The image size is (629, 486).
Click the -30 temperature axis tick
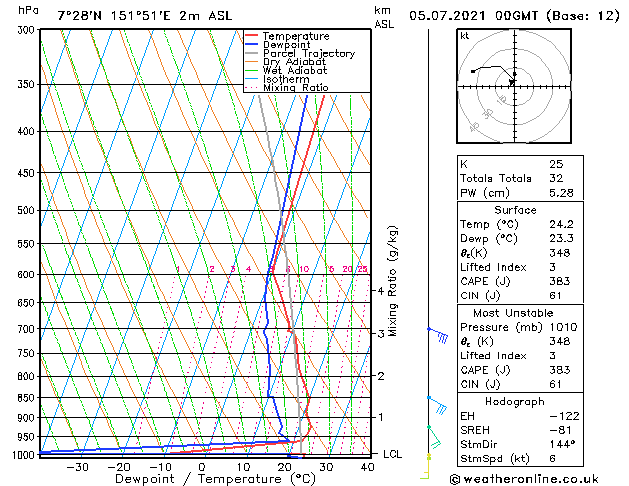coord(77,468)
